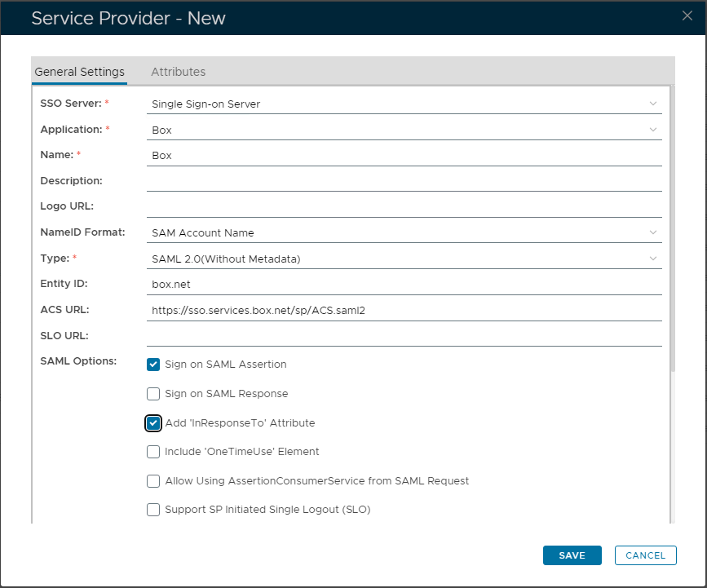Open the NameID Format dropdown
707x588 pixels.
click(404, 232)
